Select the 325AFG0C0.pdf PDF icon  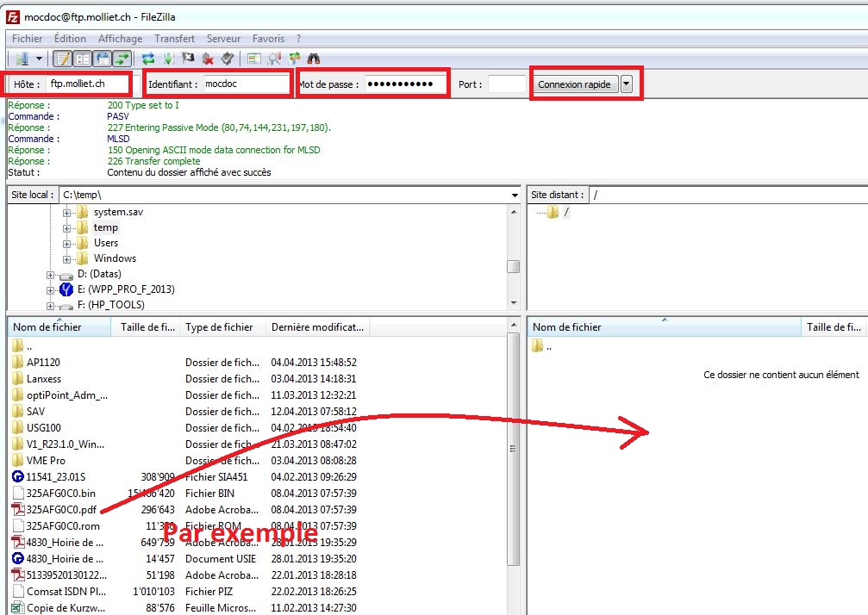coord(18,509)
